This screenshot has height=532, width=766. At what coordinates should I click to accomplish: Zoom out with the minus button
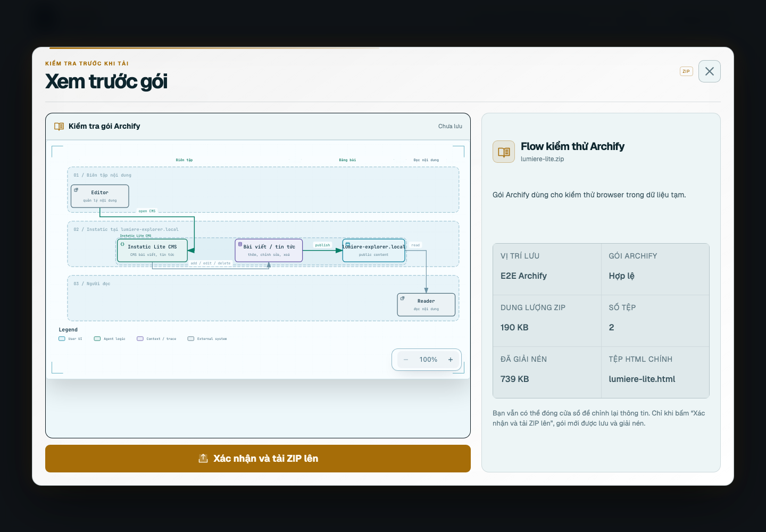pyautogui.click(x=406, y=360)
